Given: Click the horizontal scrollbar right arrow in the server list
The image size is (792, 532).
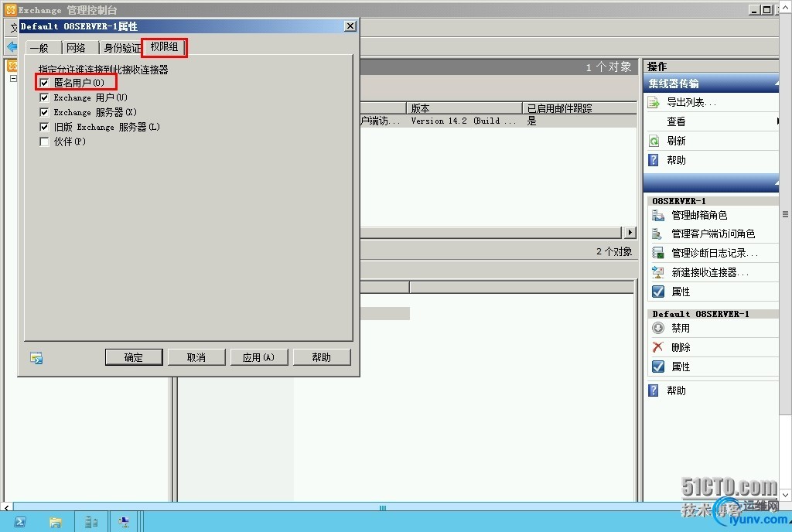Looking at the screenshot, I should coord(630,232).
